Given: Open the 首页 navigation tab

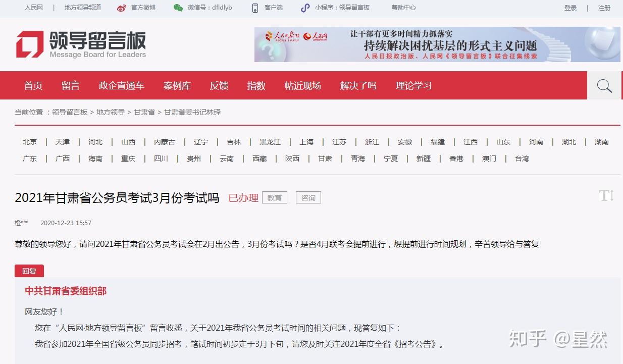Looking at the screenshot, I should [33, 86].
